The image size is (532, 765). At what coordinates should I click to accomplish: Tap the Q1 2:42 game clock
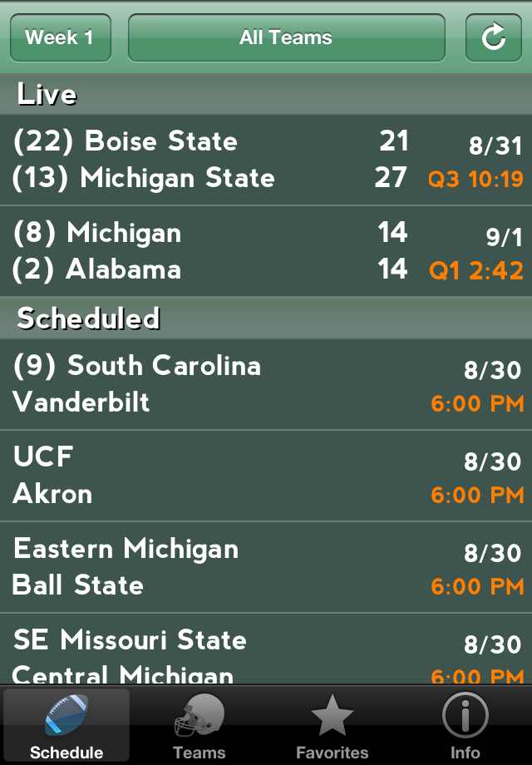[x=476, y=270]
